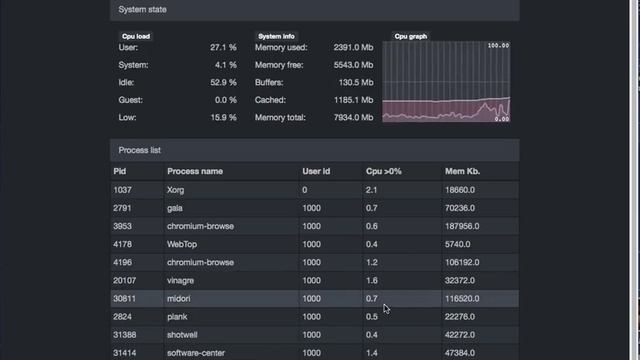Click Memory total value 7934.0 Mb
The width and height of the screenshot is (640, 360).
pyautogui.click(x=353, y=118)
